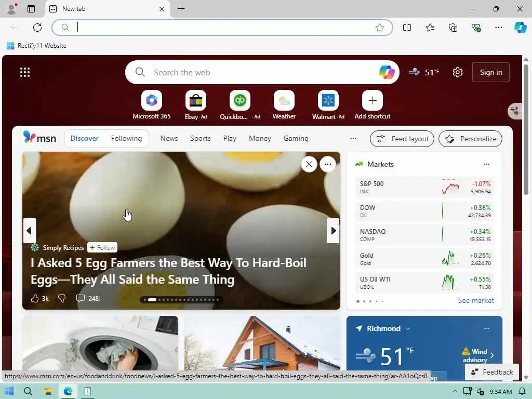Viewport: 532px width, 399px height.
Task: Open the NASDAQ market row
Action: tap(424, 235)
